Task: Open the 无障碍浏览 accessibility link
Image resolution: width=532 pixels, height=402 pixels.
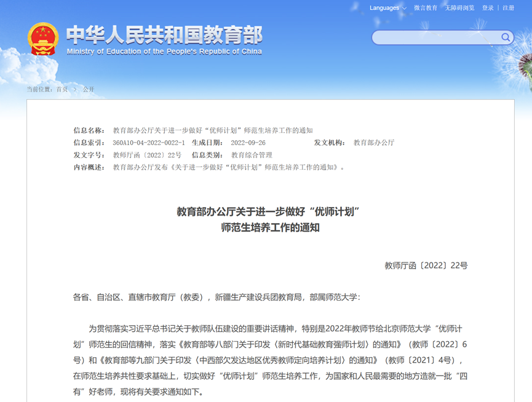Action: point(459,8)
